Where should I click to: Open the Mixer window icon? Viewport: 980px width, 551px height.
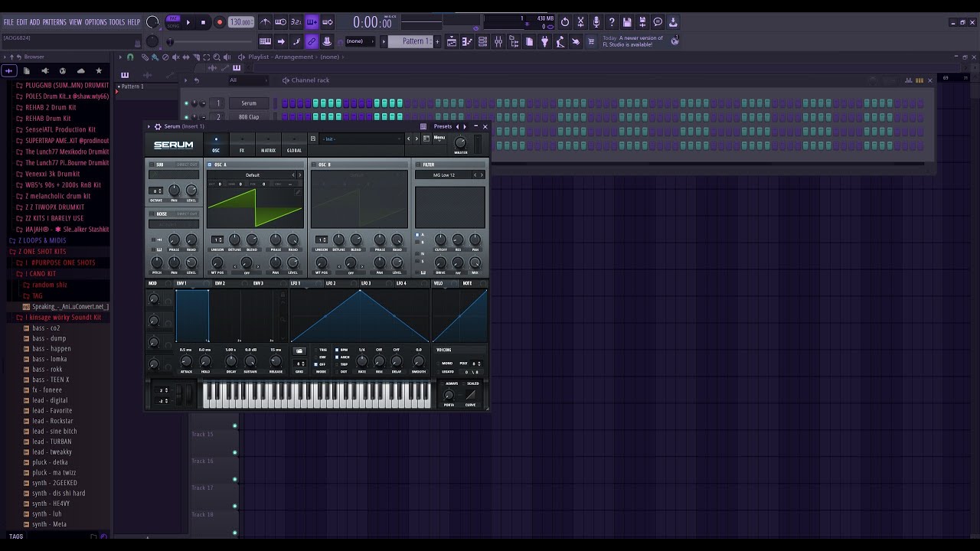(498, 41)
